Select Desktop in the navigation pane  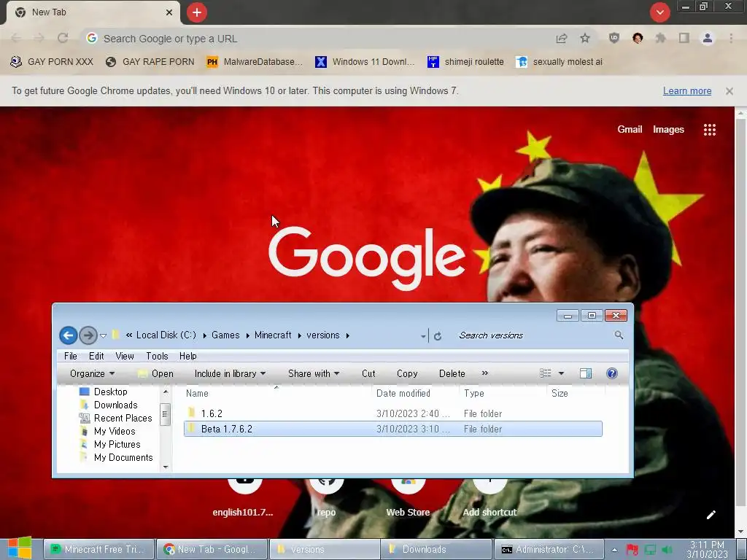(110, 392)
